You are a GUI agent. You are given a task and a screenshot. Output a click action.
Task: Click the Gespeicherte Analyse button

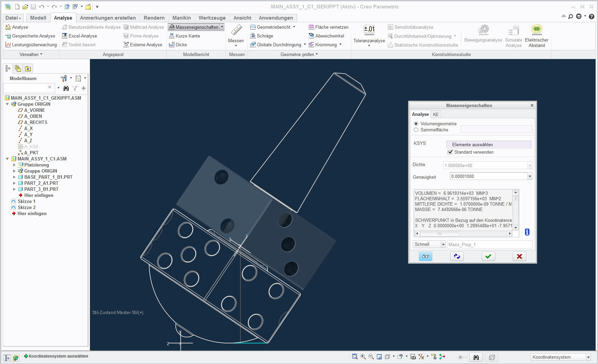click(x=30, y=36)
